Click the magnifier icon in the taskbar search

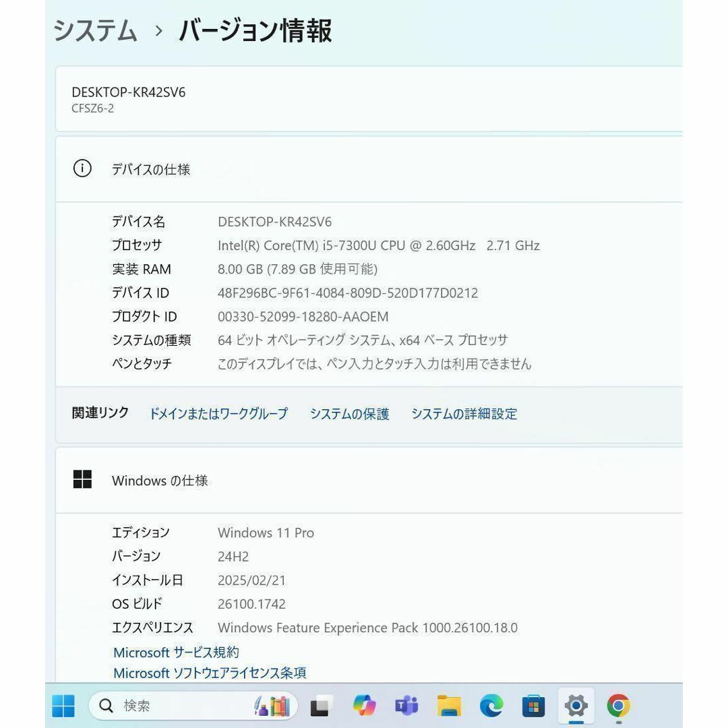pos(106,706)
